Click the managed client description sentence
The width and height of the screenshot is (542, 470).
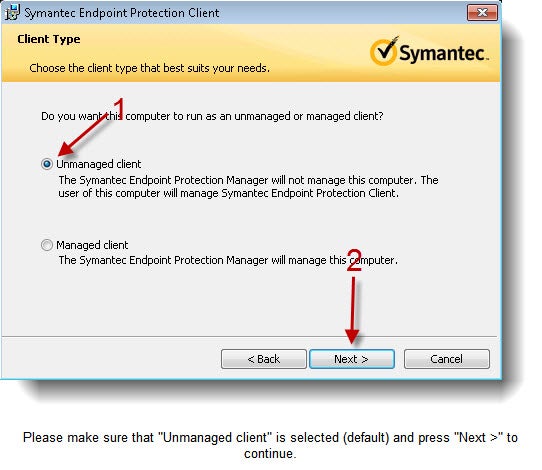point(228,260)
